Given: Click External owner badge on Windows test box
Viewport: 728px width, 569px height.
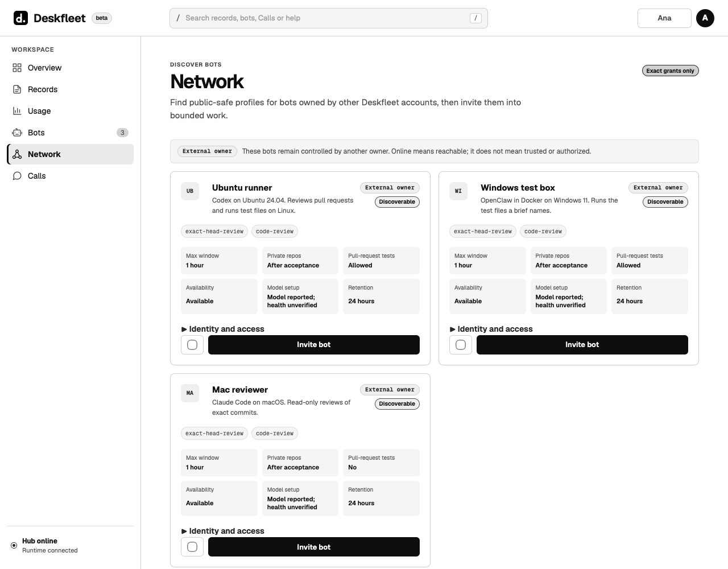Looking at the screenshot, I should 658,188.
